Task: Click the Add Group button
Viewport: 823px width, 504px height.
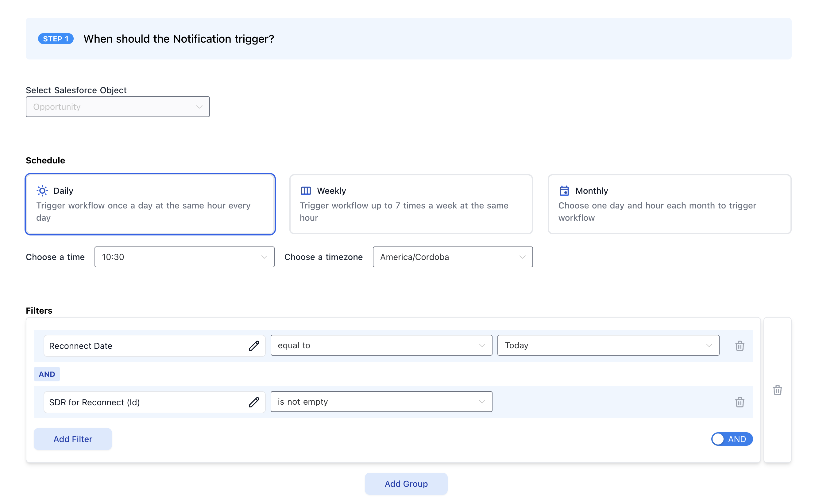Action: (406, 484)
